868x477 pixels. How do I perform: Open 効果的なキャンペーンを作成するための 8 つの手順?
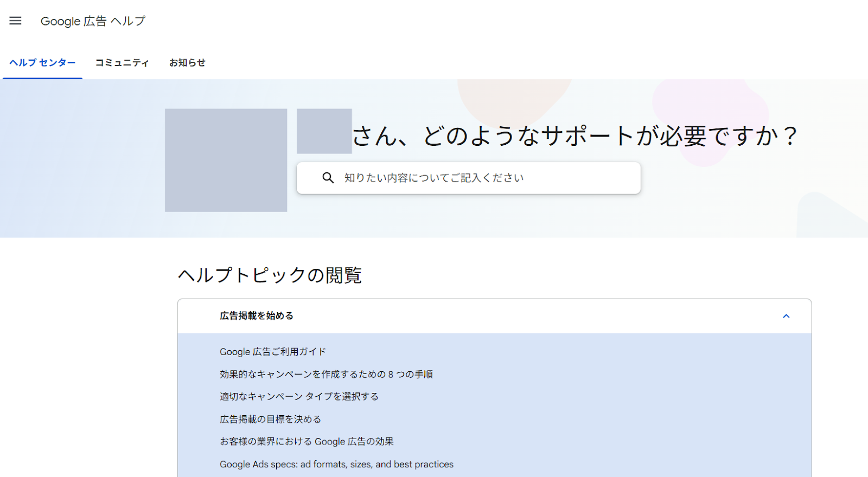click(326, 375)
